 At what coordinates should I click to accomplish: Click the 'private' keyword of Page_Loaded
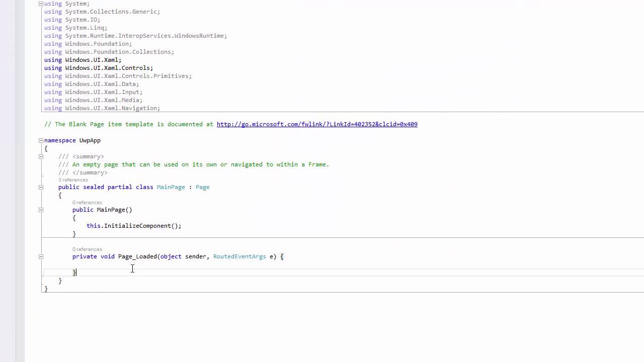click(85, 256)
